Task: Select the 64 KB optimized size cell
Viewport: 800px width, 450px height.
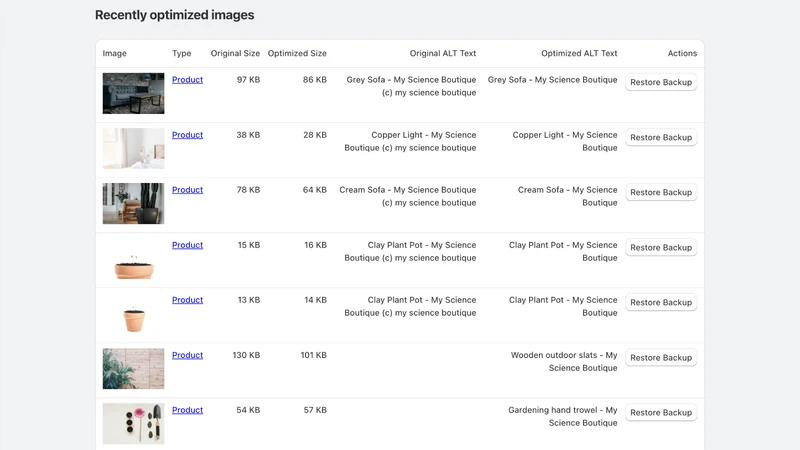Action: point(315,190)
